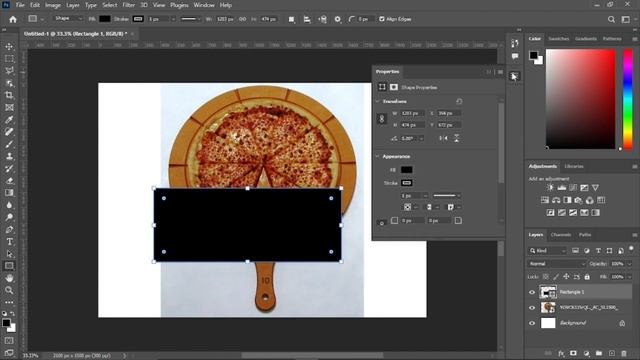Open the Filter menu

pos(129,5)
